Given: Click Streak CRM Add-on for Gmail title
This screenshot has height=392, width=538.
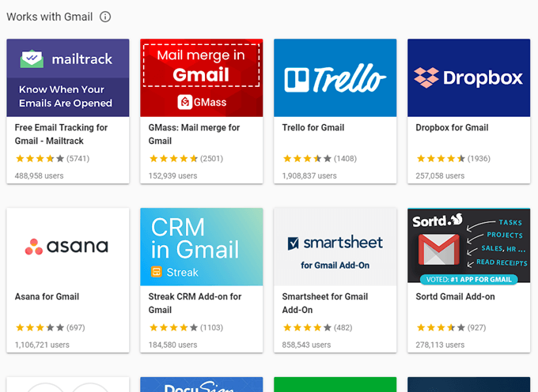Looking at the screenshot, I should [x=195, y=303].
